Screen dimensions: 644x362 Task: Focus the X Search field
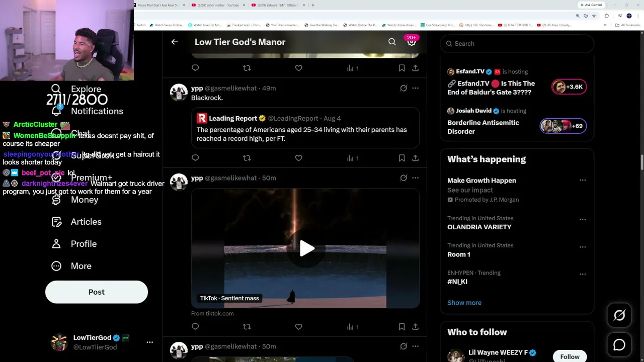(x=517, y=44)
